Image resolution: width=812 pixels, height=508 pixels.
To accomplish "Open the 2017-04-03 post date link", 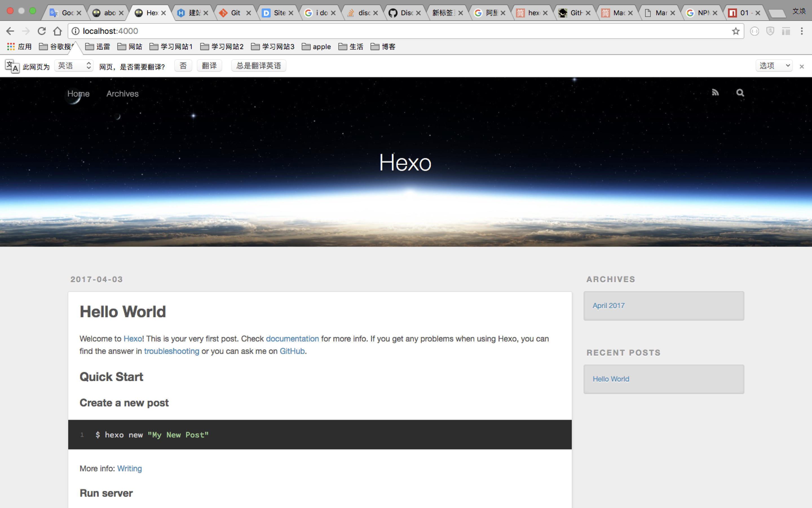I will point(97,279).
